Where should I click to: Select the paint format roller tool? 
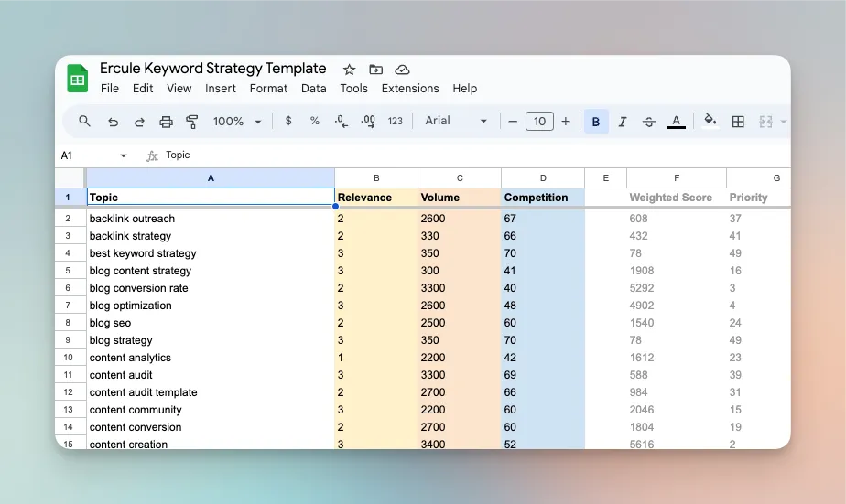(x=192, y=122)
